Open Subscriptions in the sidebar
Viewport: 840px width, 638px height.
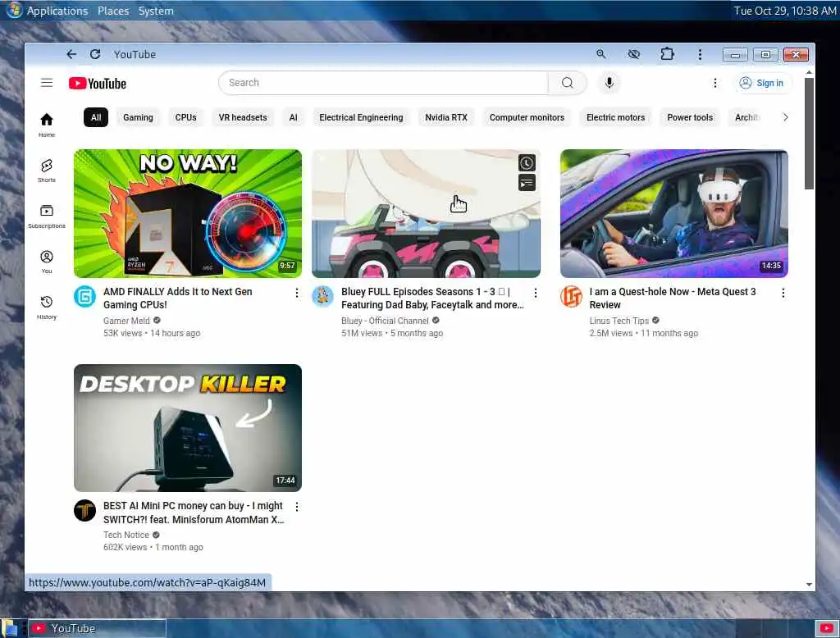[47, 216]
